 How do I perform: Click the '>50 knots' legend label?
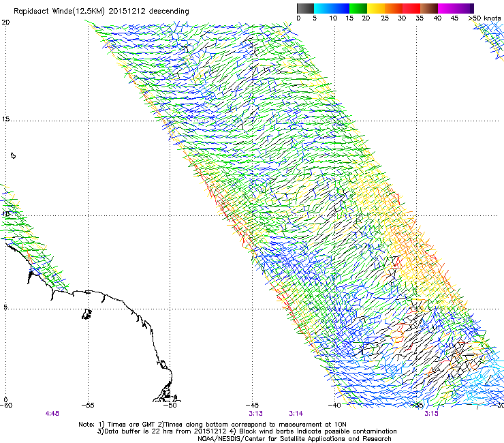coord(485,18)
